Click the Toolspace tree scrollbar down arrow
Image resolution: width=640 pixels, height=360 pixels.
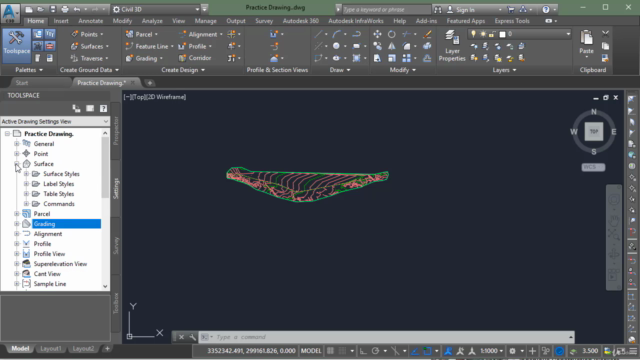(105, 287)
